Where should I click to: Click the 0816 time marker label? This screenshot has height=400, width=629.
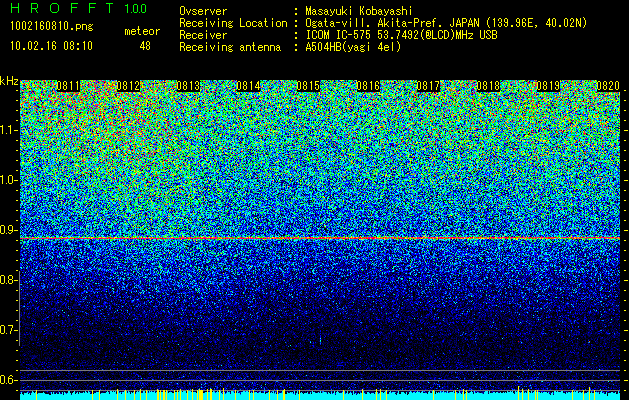click(x=368, y=85)
